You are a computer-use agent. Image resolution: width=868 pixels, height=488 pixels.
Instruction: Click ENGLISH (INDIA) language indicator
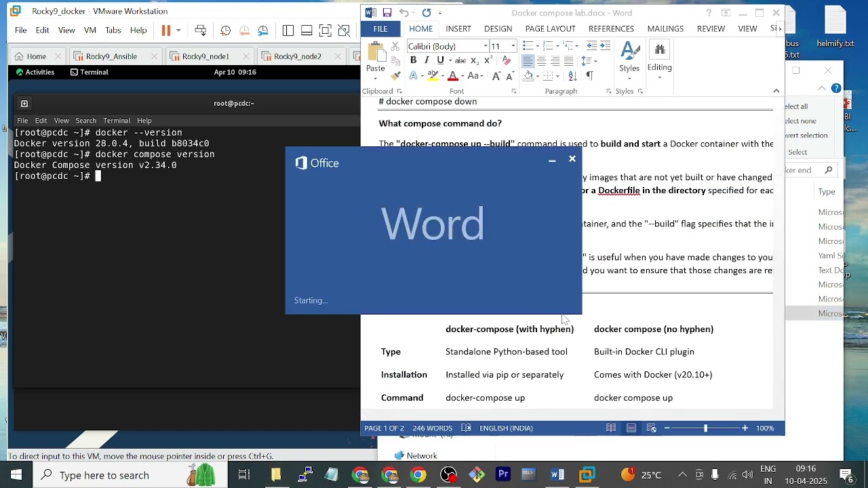pos(506,428)
